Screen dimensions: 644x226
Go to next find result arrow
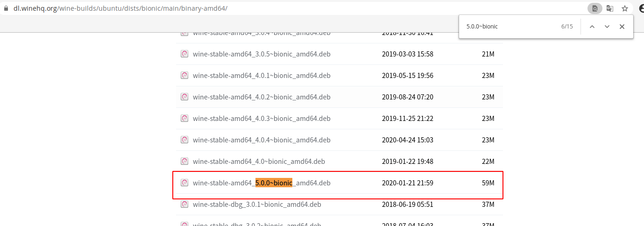(x=607, y=27)
